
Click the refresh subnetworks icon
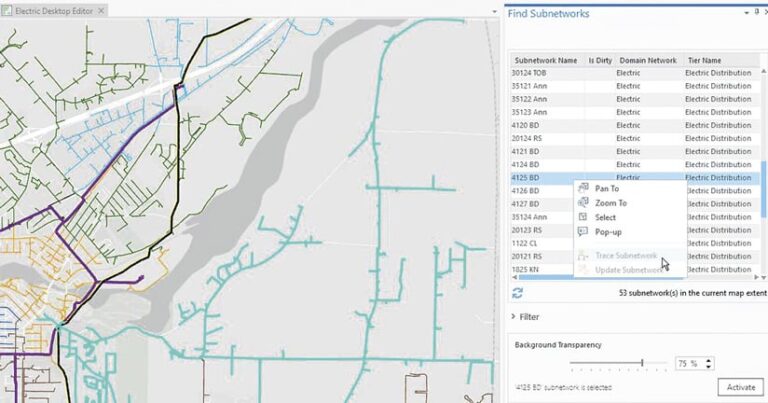(518, 293)
